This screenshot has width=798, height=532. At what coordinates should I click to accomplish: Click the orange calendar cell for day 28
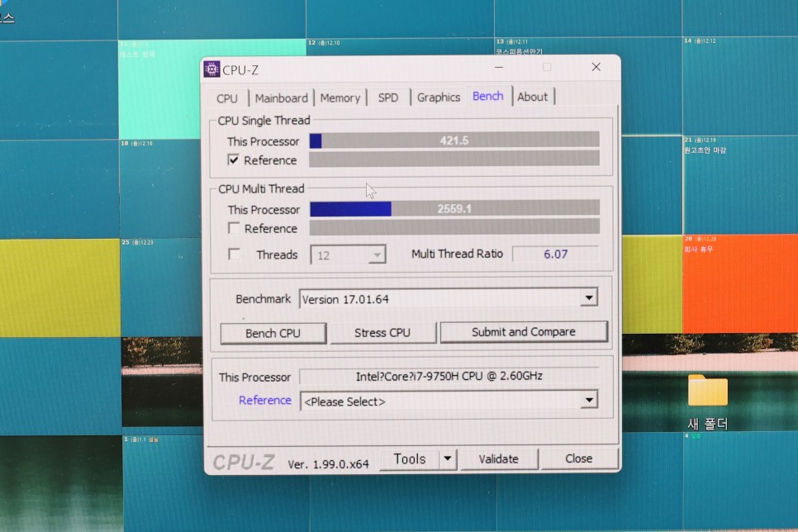[740, 283]
